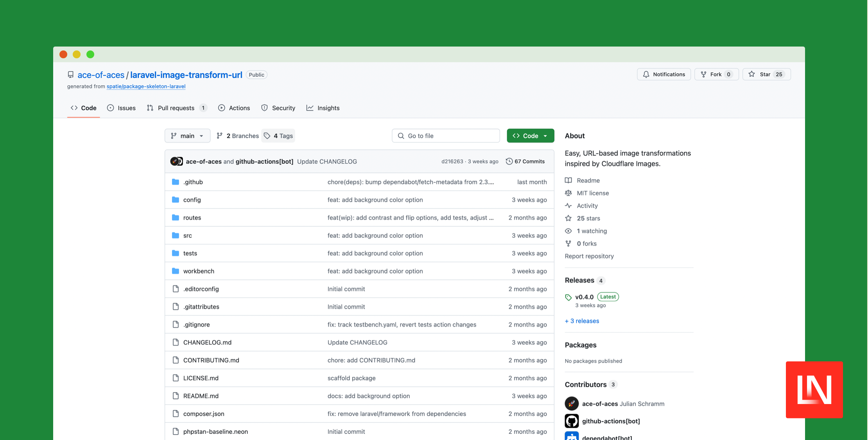Click the + 3 releases link

pos(582,321)
